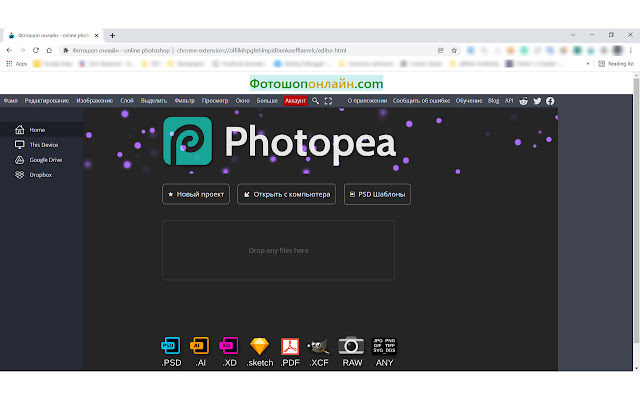The height and width of the screenshot is (400, 640).
Task: Click the red Аккаунт button
Action: click(295, 100)
